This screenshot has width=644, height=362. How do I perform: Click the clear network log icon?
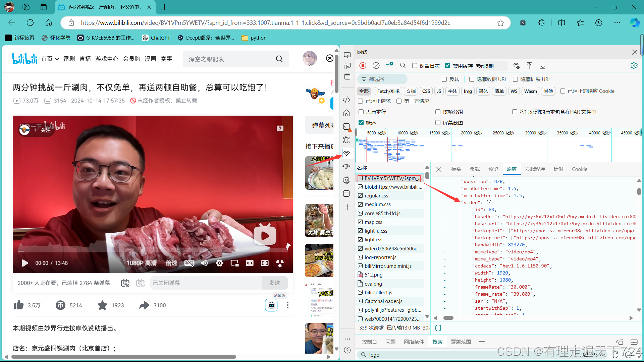376,66
